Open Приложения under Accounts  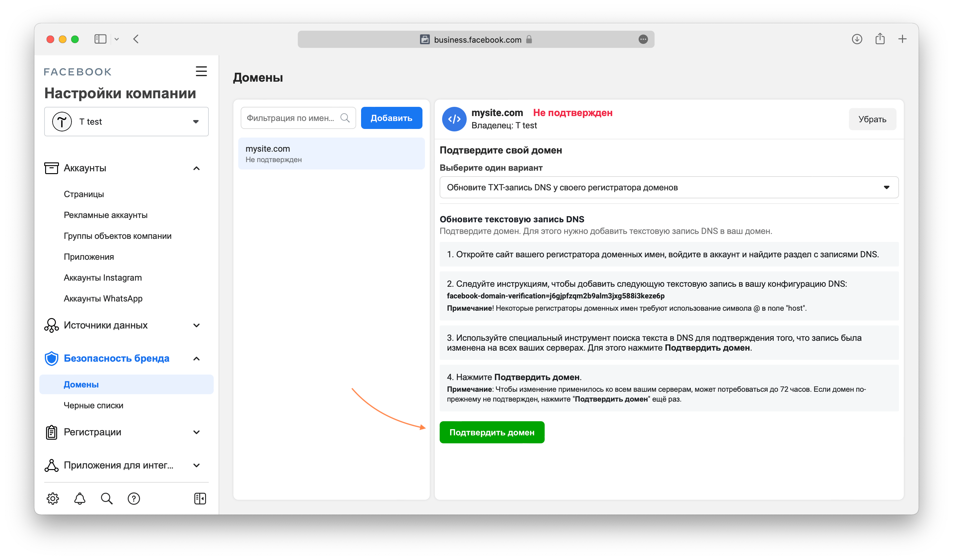(x=89, y=257)
